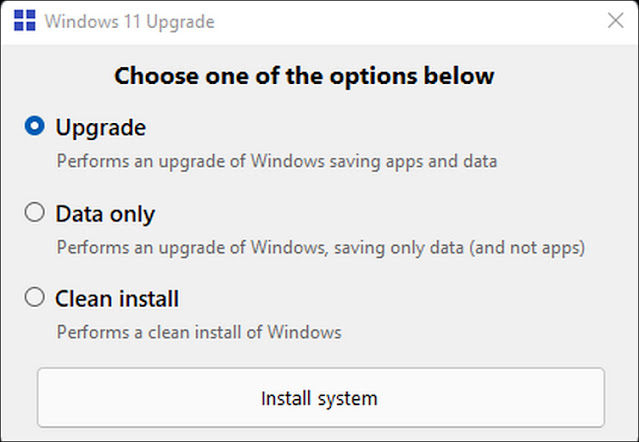Click blank dialog area right of Clean install

408,299
